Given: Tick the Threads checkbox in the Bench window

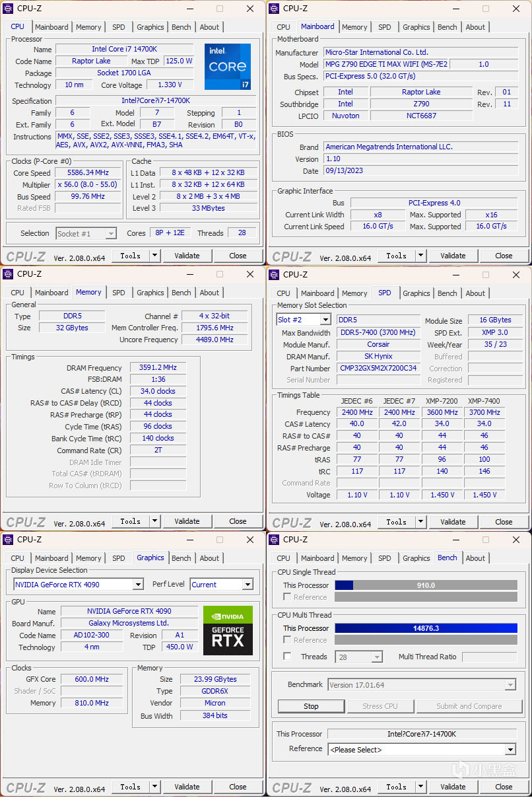Looking at the screenshot, I should pos(286,657).
